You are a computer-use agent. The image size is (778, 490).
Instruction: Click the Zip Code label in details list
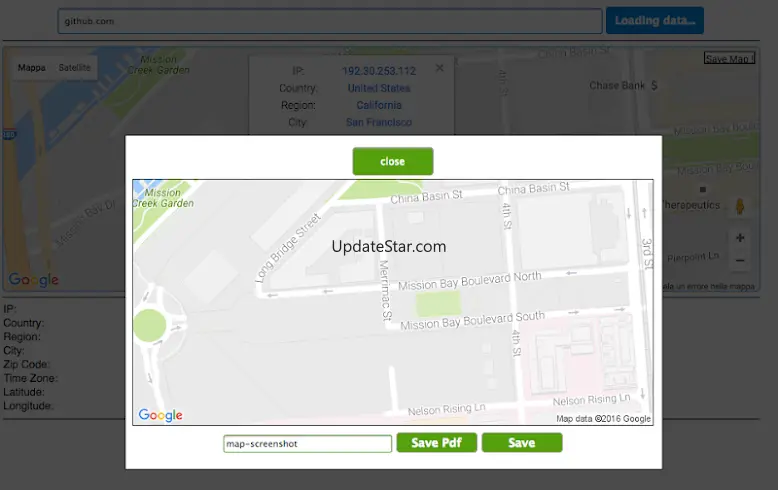26,365
